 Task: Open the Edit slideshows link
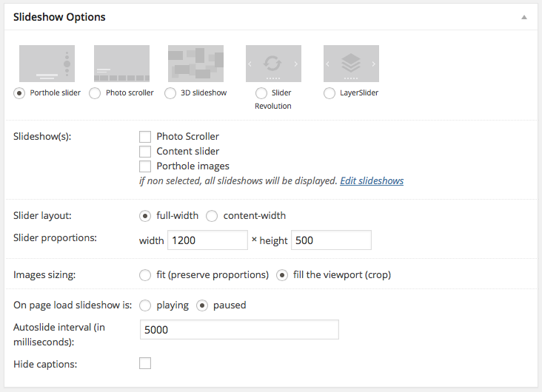pos(372,180)
